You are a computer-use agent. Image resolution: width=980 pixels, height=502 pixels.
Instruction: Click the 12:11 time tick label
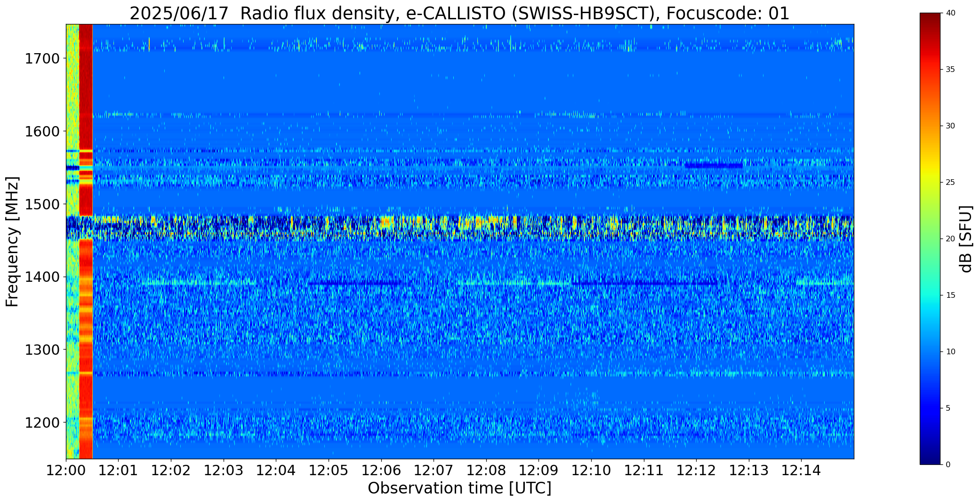pyautogui.click(x=644, y=470)
